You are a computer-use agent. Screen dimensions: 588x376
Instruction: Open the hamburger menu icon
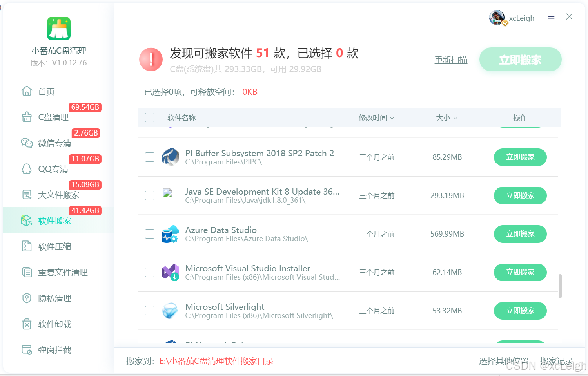551,17
